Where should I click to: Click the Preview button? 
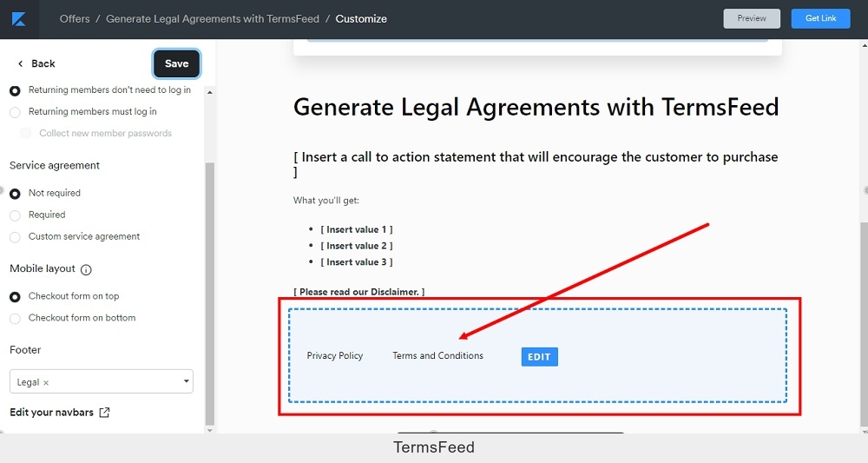point(752,18)
